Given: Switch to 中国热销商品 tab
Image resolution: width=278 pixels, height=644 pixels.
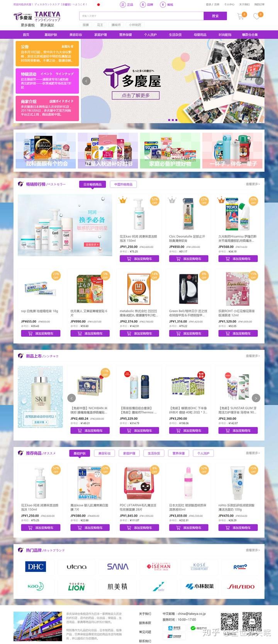Looking at the screenshot, I should click(123, 184).
